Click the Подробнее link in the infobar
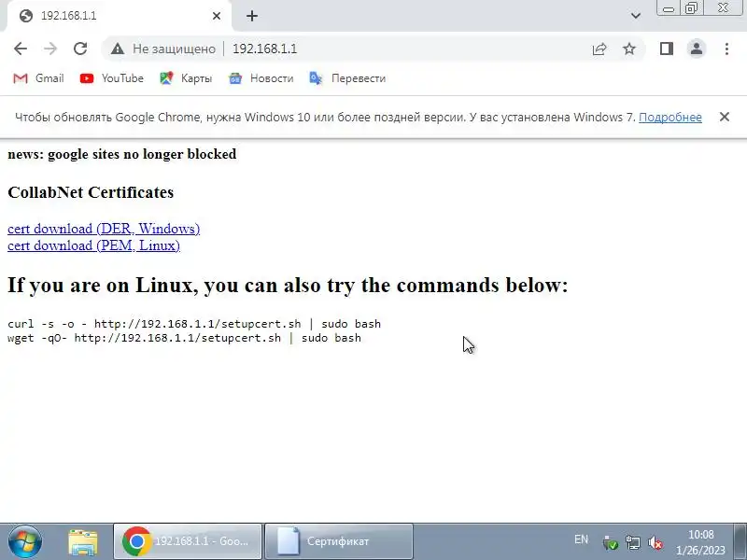Screen dimensions: 747x560 pos(669,118)
